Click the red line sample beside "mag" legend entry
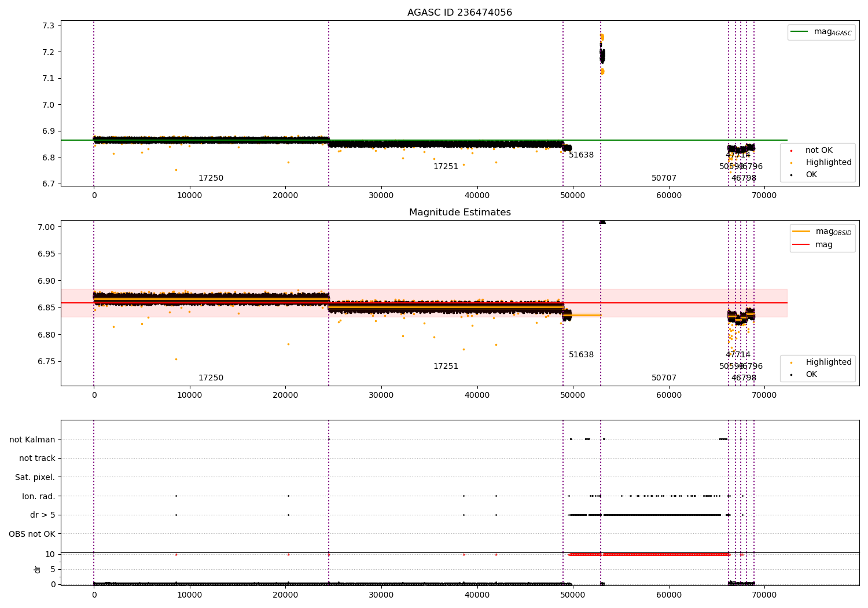Screen dimensions: 868x608 (x=801, y=245)
